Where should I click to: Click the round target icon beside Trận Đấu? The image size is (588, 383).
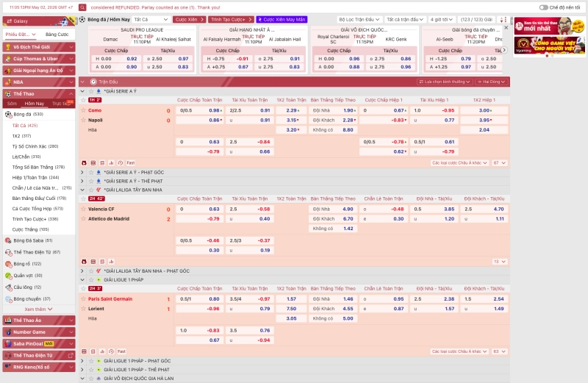tap(93, 82)
